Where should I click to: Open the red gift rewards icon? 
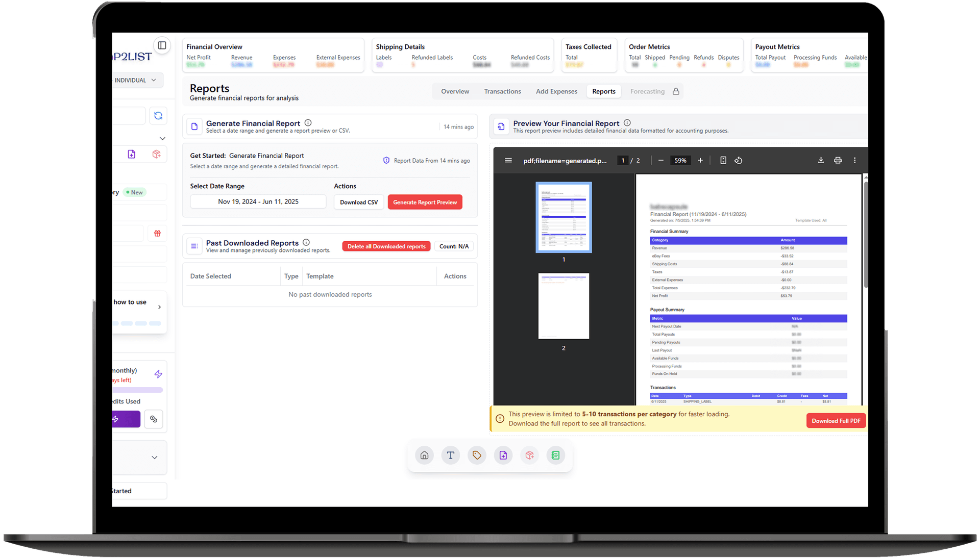(x=157, y=233)
